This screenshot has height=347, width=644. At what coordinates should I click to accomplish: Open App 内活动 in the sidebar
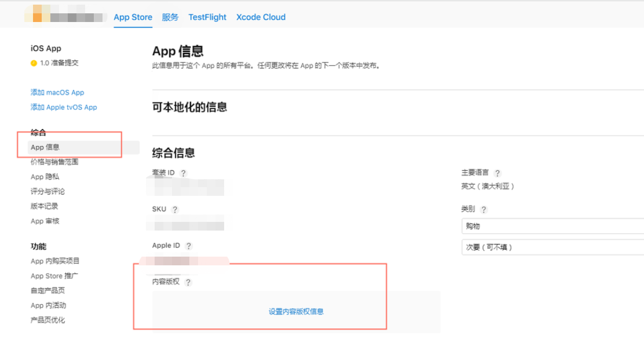coord(48,305)
